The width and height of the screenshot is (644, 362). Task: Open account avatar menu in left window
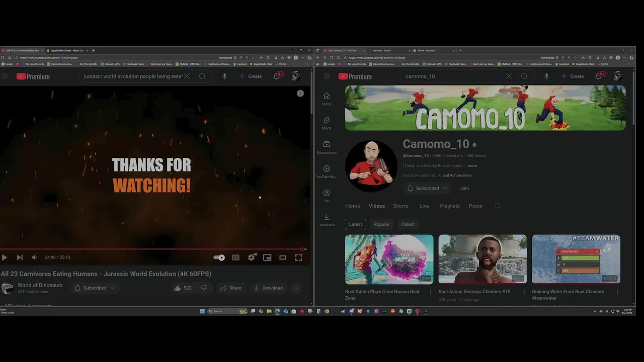tap(296, 76)
